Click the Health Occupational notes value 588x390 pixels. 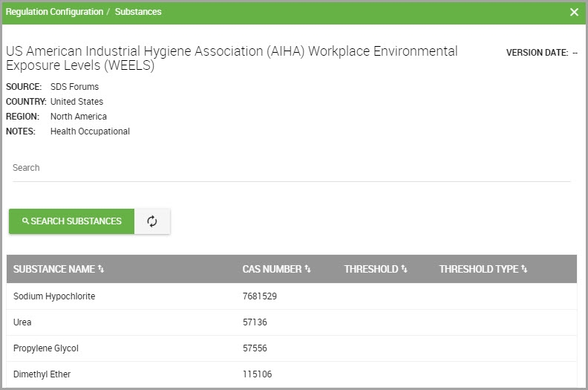[x=90, y=131]
